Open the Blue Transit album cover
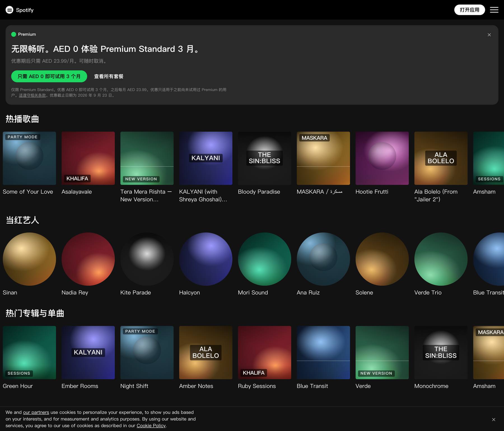Screen dimensions: 504x431 [323, 353]
